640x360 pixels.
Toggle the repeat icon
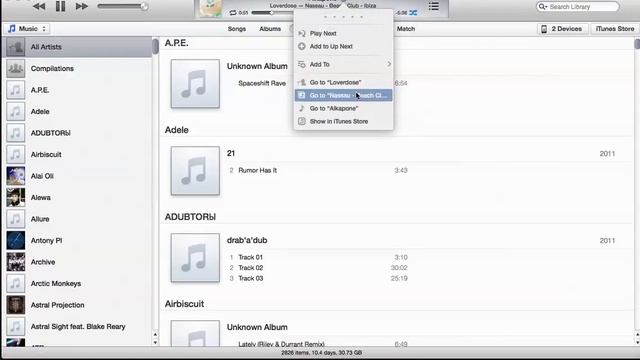coord(233,13)
